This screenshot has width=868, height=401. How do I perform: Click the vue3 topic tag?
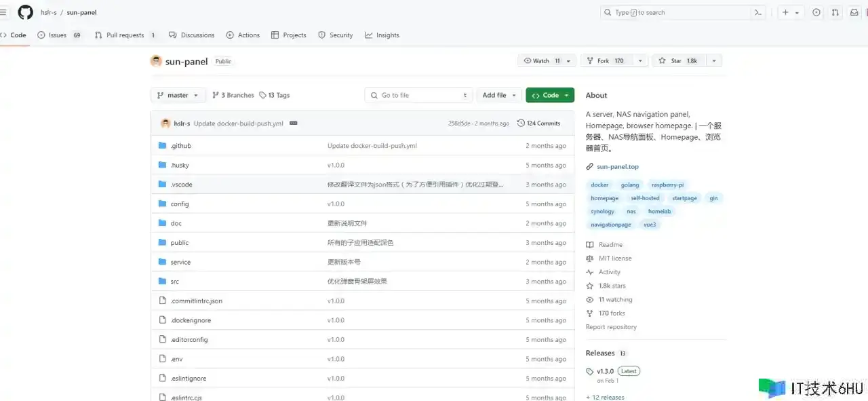(650, 225)
